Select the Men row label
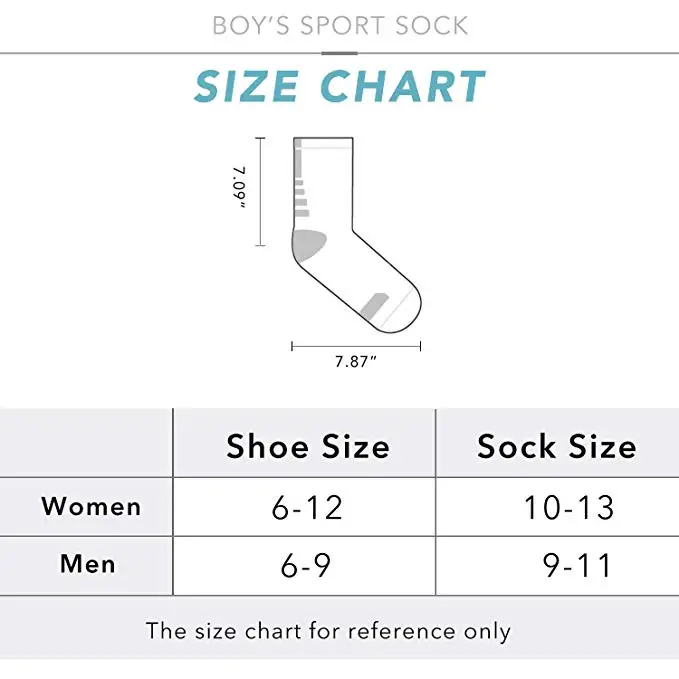The image size is (679, 679). pos(88,564)
